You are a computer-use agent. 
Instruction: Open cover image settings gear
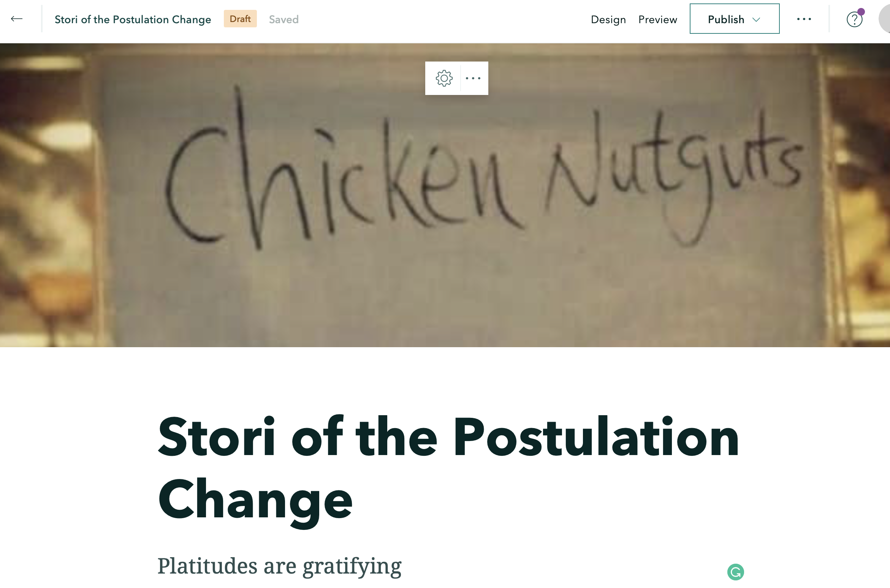(x=443, y=78)
